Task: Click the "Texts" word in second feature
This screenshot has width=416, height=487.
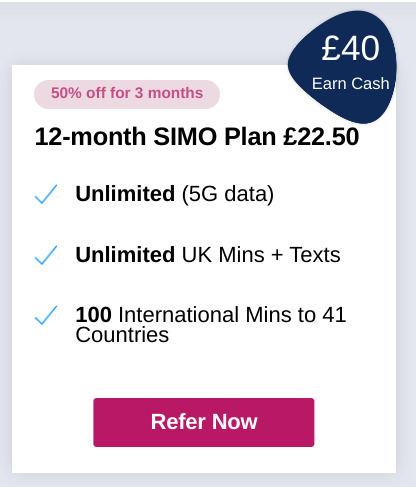Action: [x=315, y=255]
